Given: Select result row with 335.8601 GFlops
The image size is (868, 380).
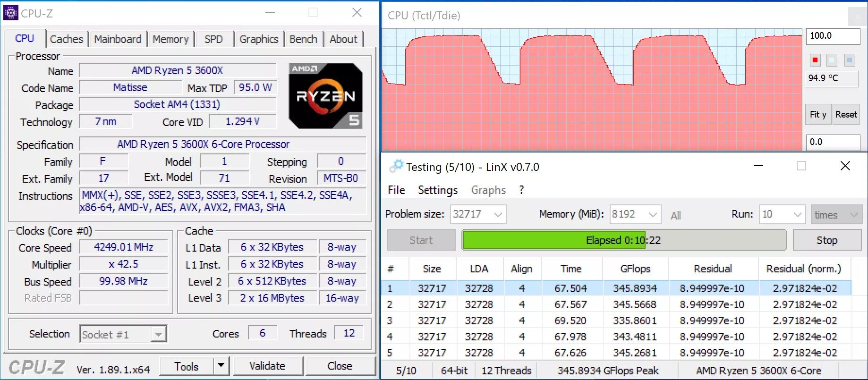Looking at the screenshot, I should (616, 321).
